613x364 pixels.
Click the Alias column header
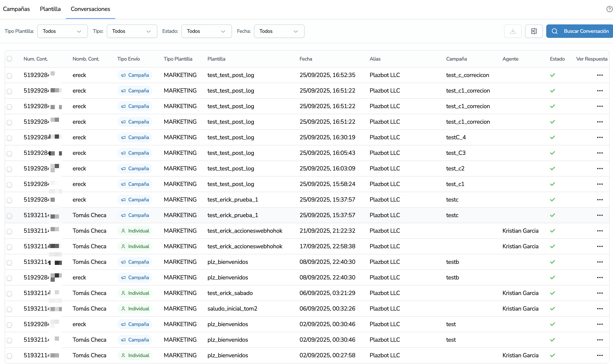coord(375,59)
